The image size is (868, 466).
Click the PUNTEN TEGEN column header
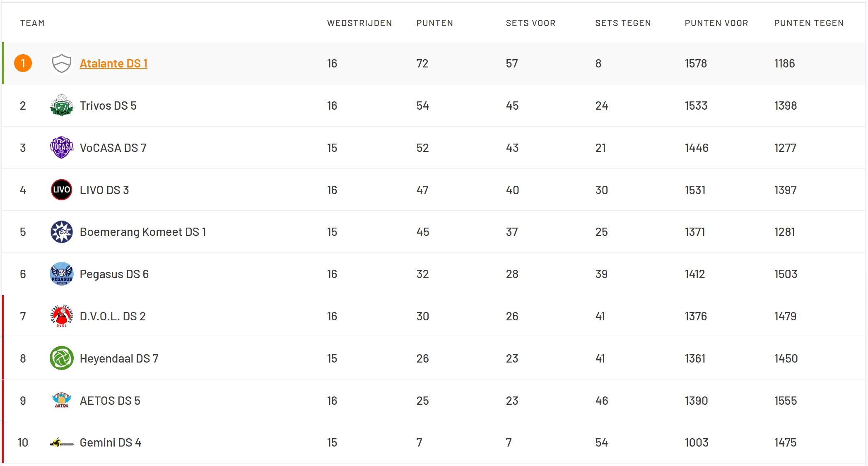coord(809,23)
